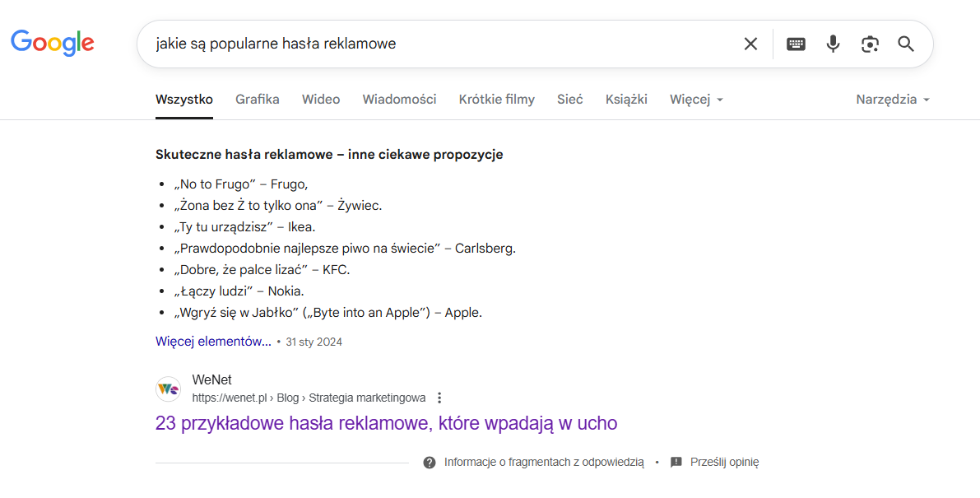
Task: Open the Krótkie filmy tab
Action: click(x=496, y=100)
